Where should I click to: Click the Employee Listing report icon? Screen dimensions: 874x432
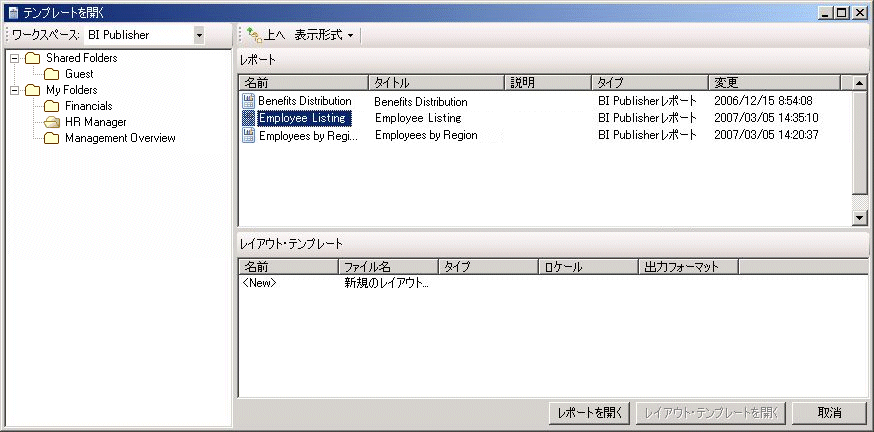point(249,118)
